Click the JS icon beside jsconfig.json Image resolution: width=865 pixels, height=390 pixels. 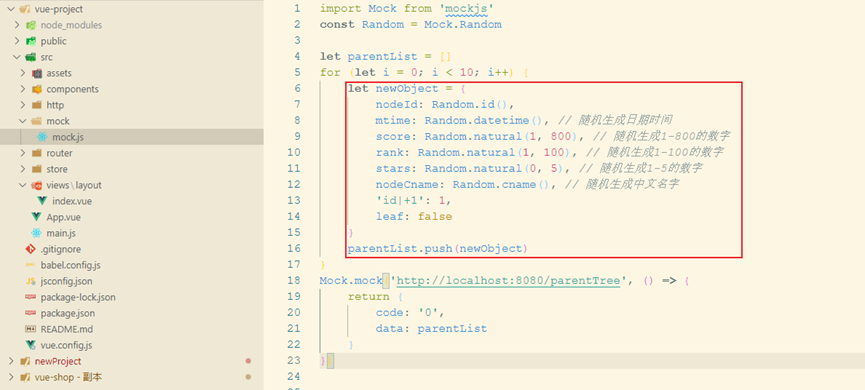pos(31,281)
